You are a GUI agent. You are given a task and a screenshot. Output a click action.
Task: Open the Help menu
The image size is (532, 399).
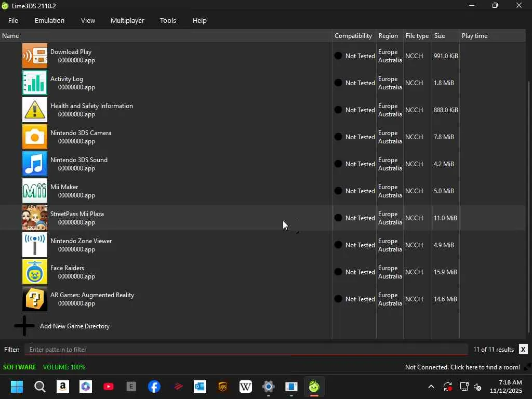[x=199, y=20]
